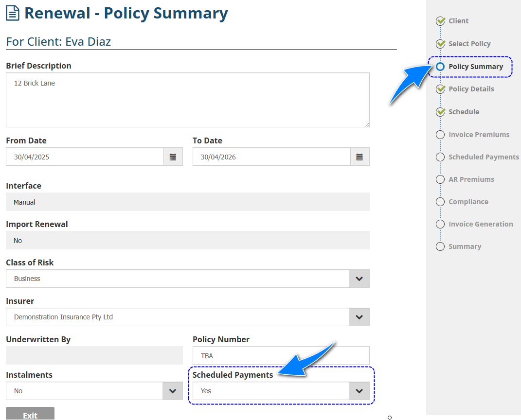Open the From Date calendar picker
The height and width of the screenshot is (420, 521).
click(x=173, y=157)
